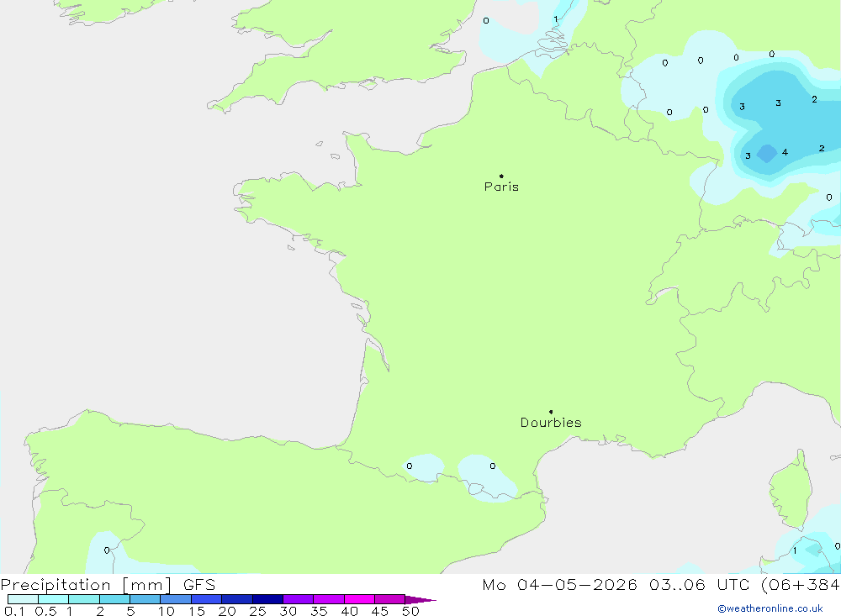Pick the 0.1–0.5 mm lightest cyan legend swatch
The image size is (841, 616).
23,599
